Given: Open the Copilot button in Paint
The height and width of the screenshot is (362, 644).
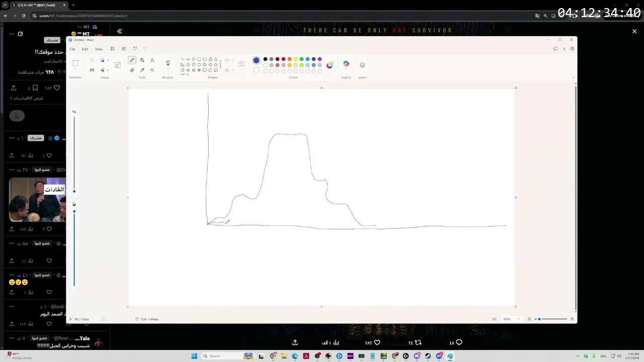Looking at the screenshot, I should click(x=346, y=64).
